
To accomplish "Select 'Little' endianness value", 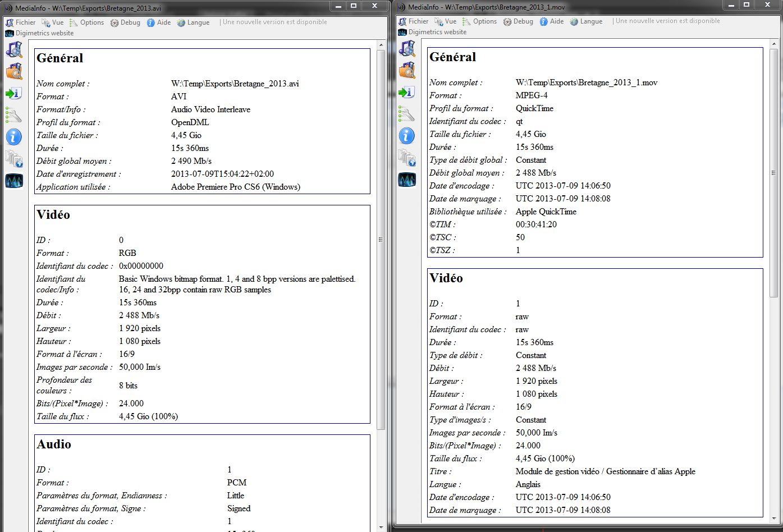I will 236,496.
